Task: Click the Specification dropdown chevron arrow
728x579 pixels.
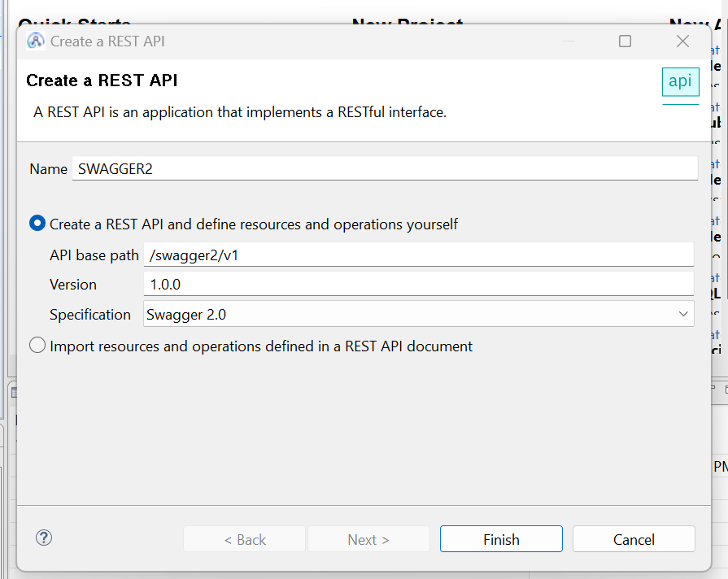Action: pyautogui.click(x=683, y=314)
